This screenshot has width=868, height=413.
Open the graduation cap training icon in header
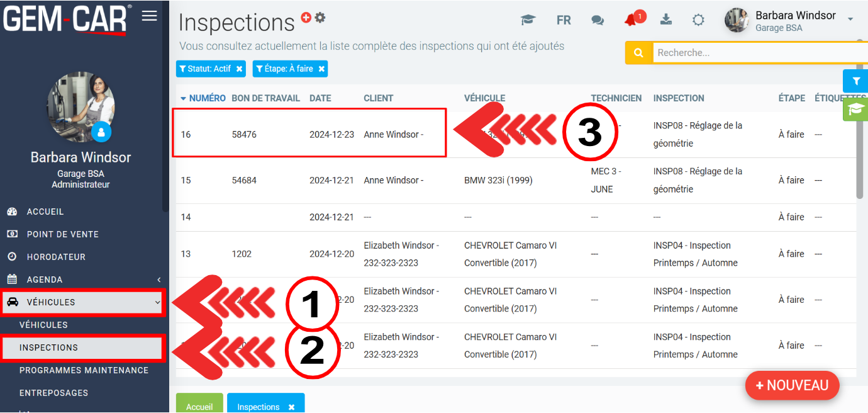click(x=528, y=20)
